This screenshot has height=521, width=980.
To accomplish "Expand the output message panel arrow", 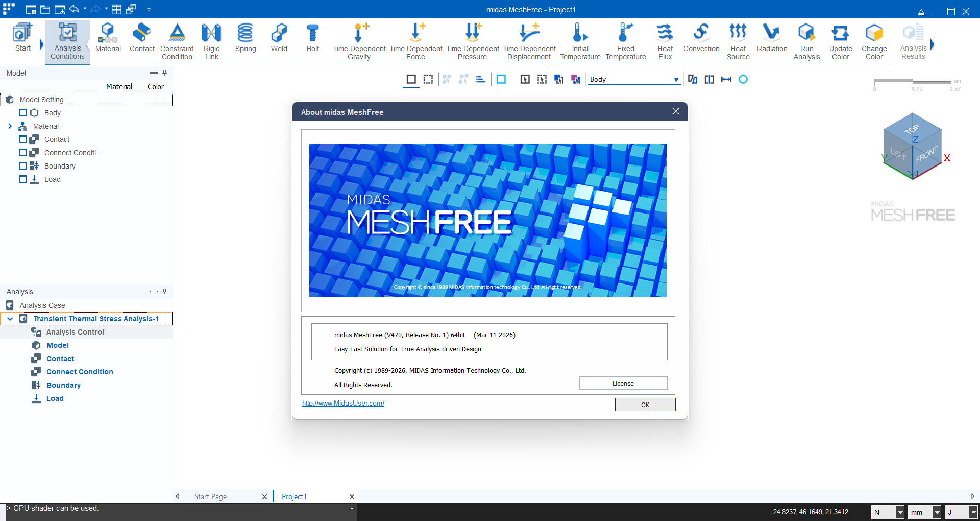I will pyautogui.click(x=352, y=509).
